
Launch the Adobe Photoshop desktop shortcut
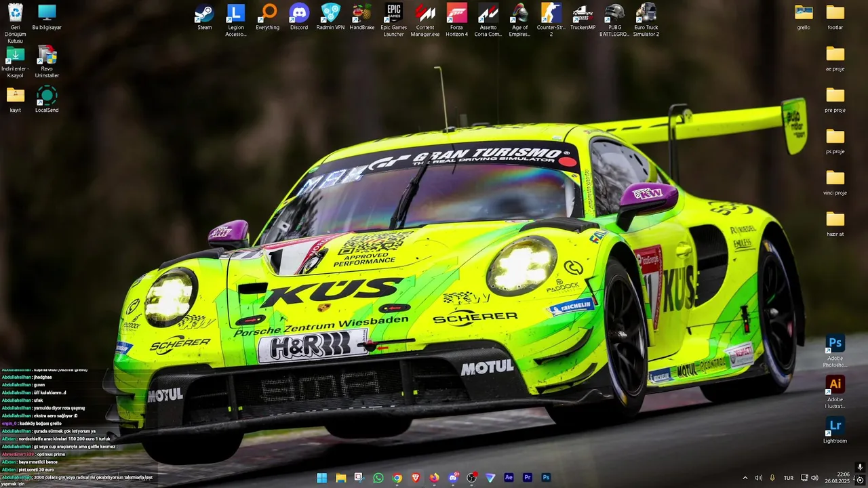pyautogui.click(x=835, y=351)
